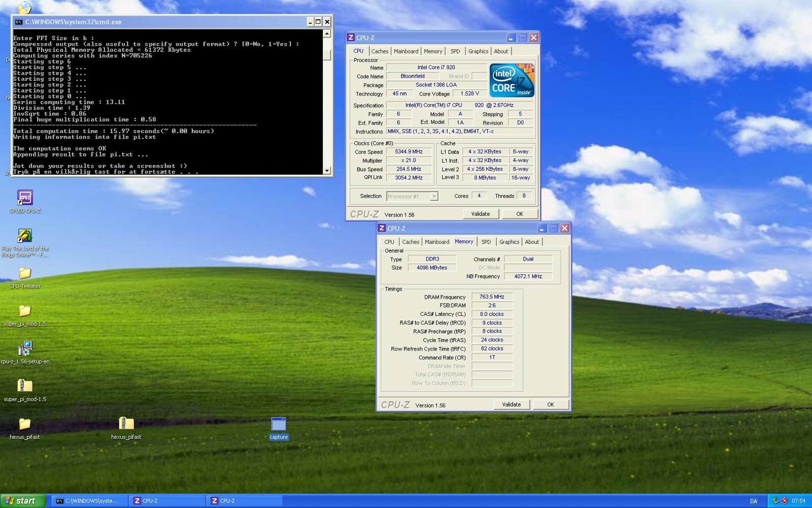Open About tab in lower CPU-Z window
Viewport: 812px width, 508px height.
532,242
